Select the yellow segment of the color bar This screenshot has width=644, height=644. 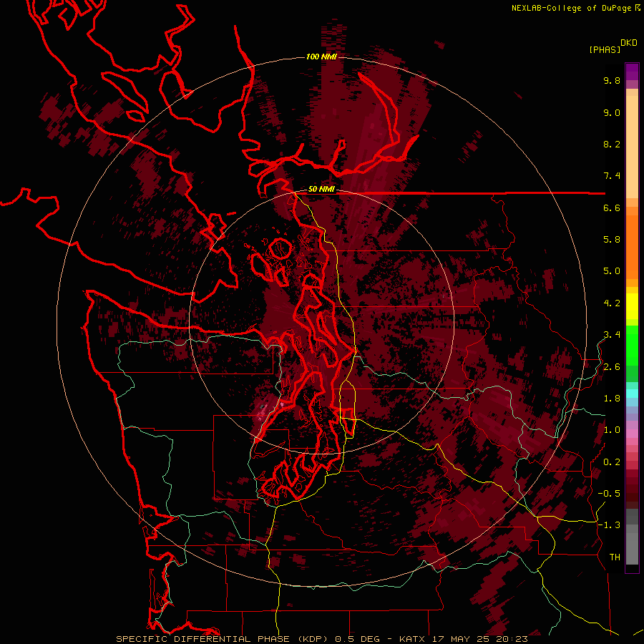click(x=632, y=306)
